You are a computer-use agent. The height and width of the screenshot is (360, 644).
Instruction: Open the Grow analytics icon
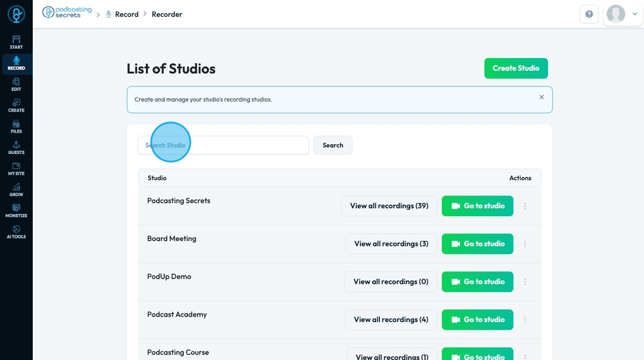click(x=16, y=190)
